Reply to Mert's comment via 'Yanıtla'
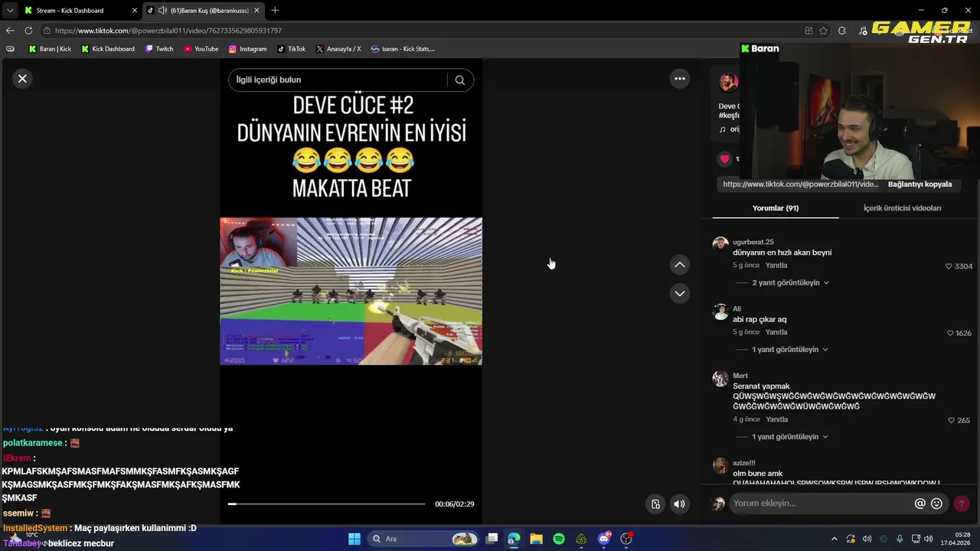The height and width of the screenshot is (551, 980). point(776,420)
